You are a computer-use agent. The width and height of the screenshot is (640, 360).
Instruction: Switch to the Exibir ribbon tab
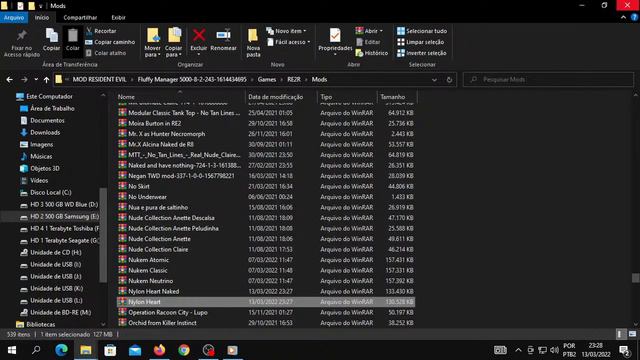[118, 18]
